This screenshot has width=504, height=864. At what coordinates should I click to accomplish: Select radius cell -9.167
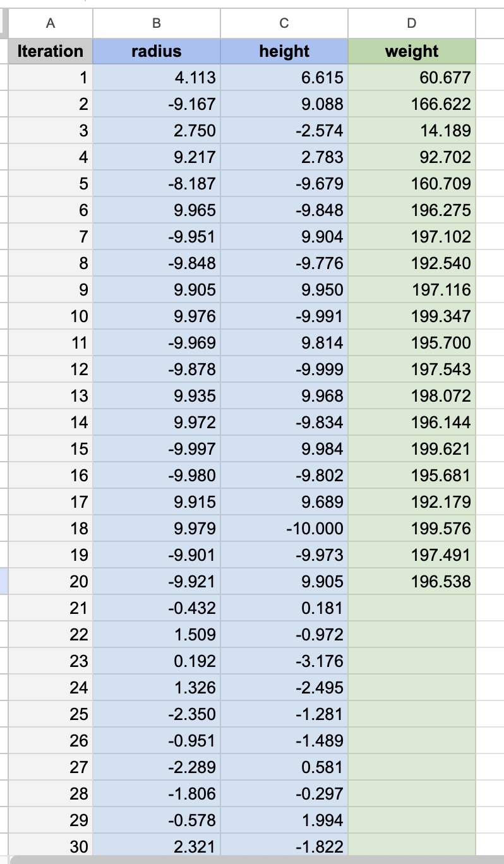157,104
